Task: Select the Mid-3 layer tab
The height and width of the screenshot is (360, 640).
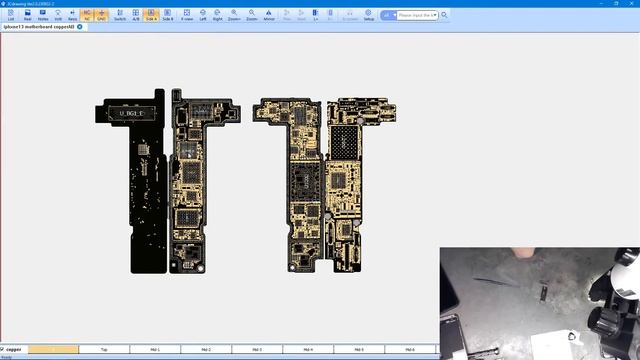Action: (257, 349)
